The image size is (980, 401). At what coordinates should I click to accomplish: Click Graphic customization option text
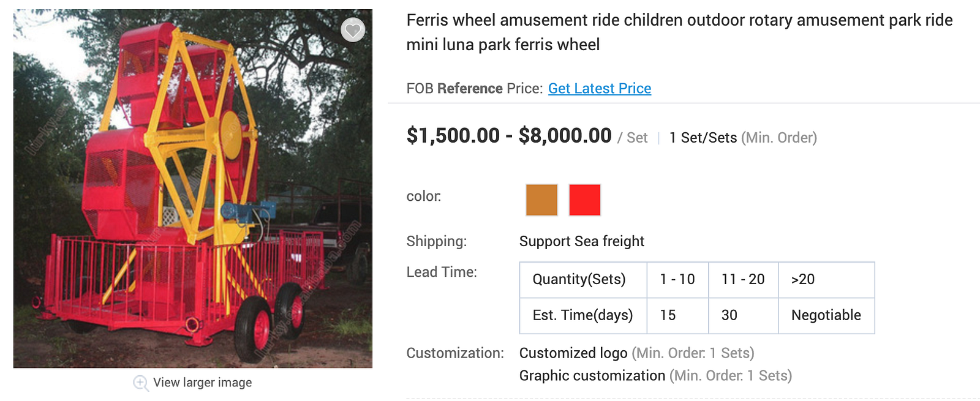pyautogui.click(x=592, y=375)
